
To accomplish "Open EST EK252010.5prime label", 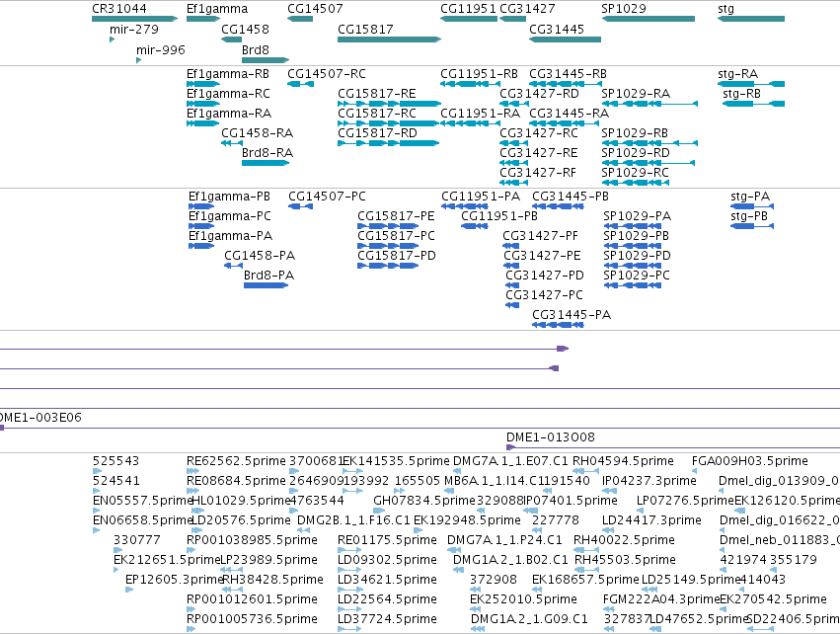I will click(x=523, y=598).
